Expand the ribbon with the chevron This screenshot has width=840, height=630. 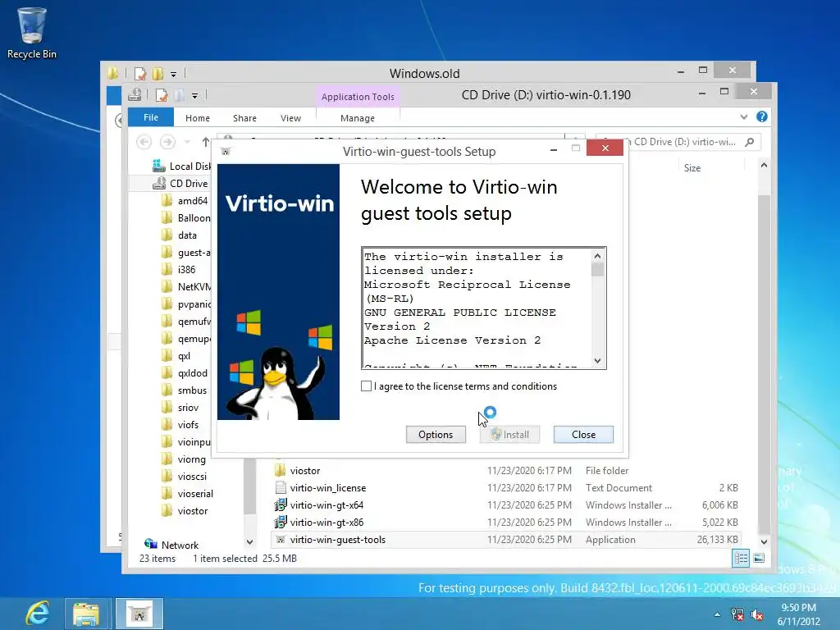pos(743,116)
